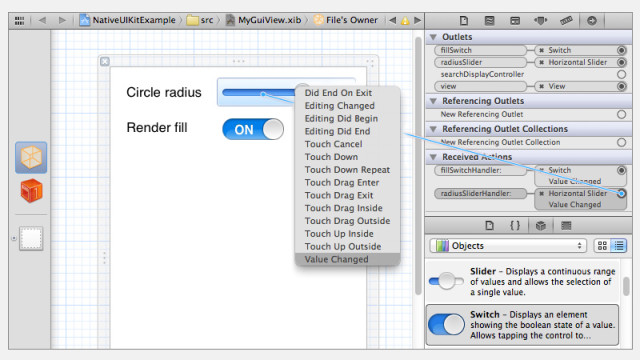Go forward with the right arrow in jump bar
The height and width of the screenshot is (360, 640).
click(x=62, y=20)
